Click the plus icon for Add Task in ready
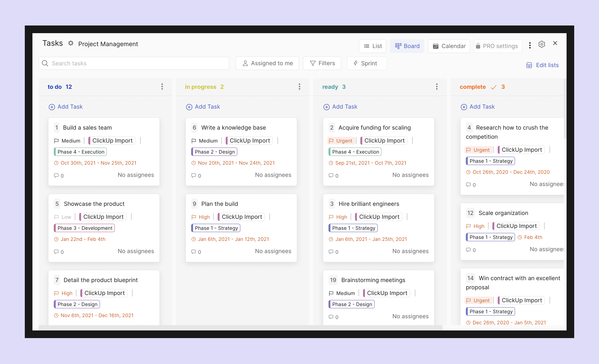 click(x=326, y=107)
